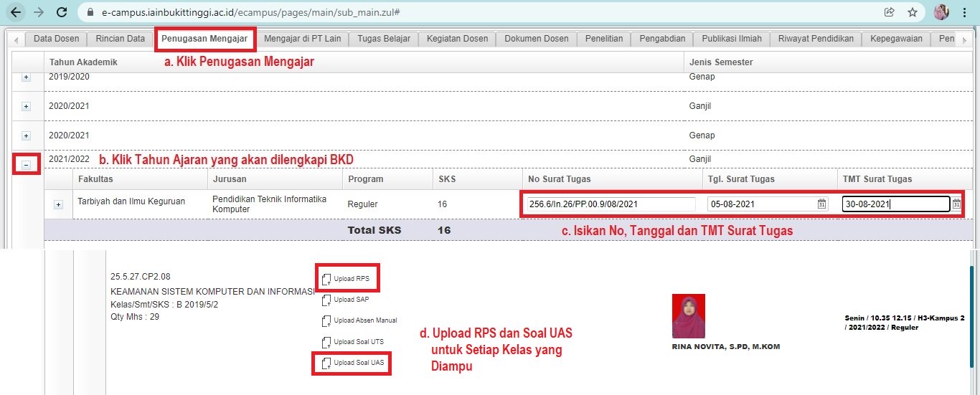Expand Tarbiyah dan Ilmu Keguruan row
980x395 pixels.
(x=59, y=204)
